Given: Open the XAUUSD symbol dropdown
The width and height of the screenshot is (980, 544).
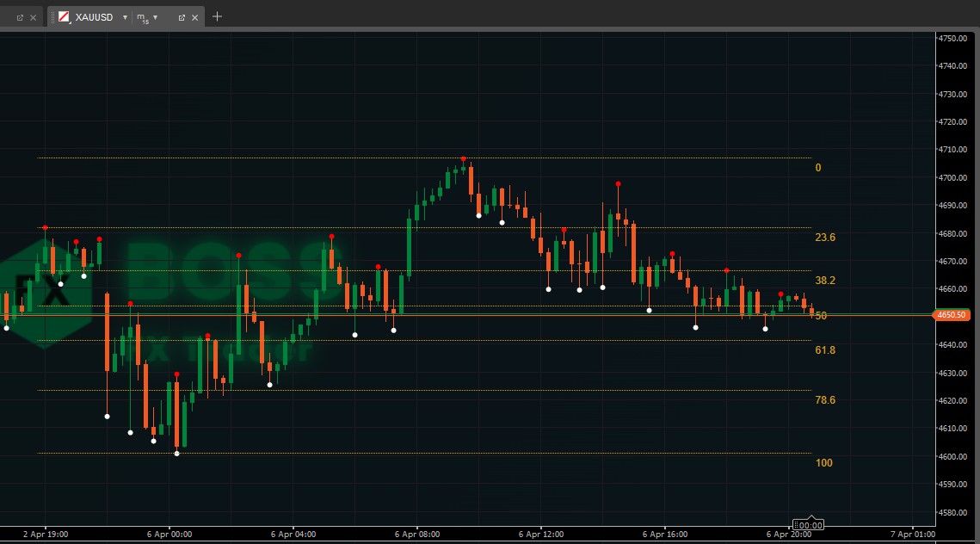Looking at the screenshot, I should (125, 16).
